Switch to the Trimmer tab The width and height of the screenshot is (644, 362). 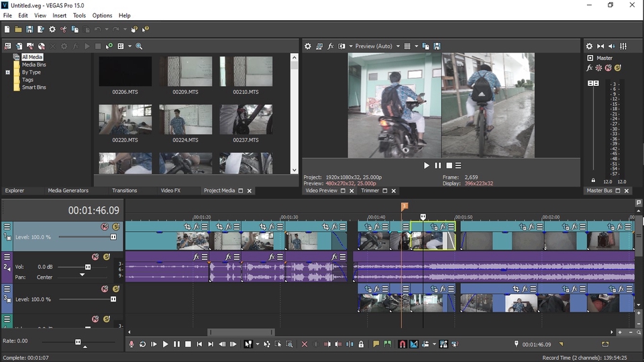(370, 191)
